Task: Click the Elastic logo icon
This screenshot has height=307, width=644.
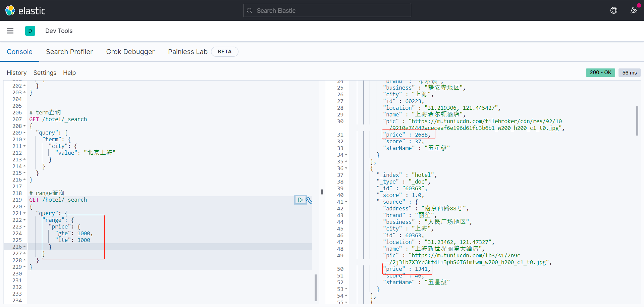Action: click(x=10, y=10)
